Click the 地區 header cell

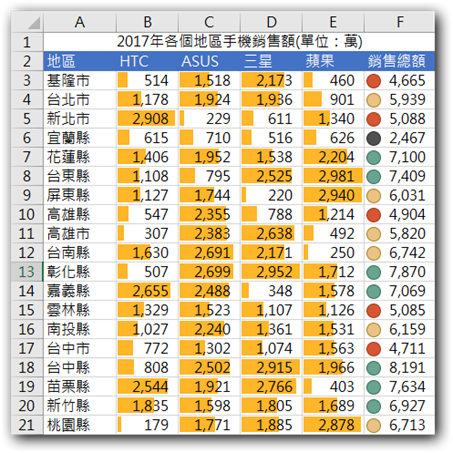(x=80, y=61)
